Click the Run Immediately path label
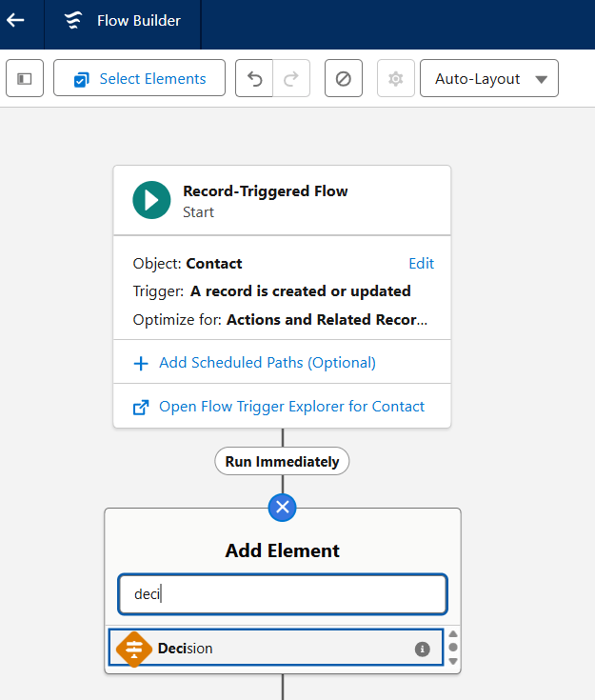This screenshot has width=595, height=700. pos(282,462)
